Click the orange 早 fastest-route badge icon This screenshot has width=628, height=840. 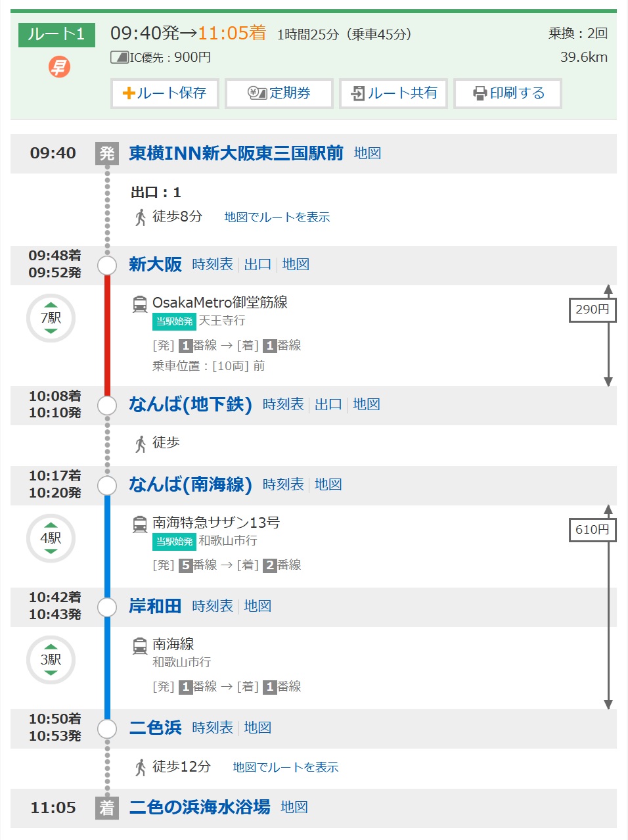click(x=59, y=66)
